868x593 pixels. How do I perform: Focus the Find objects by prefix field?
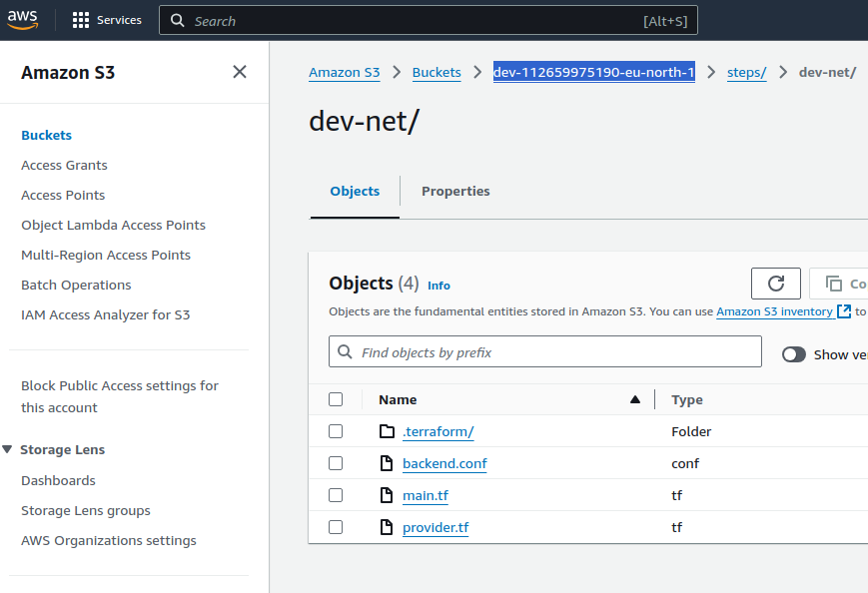(544, 351)
